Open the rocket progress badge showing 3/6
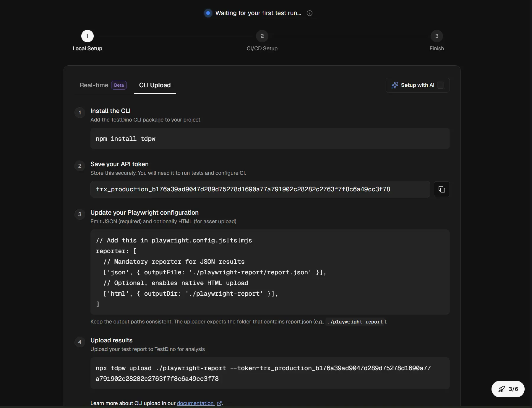The image size is (532, 408). (x=508, y=389)
